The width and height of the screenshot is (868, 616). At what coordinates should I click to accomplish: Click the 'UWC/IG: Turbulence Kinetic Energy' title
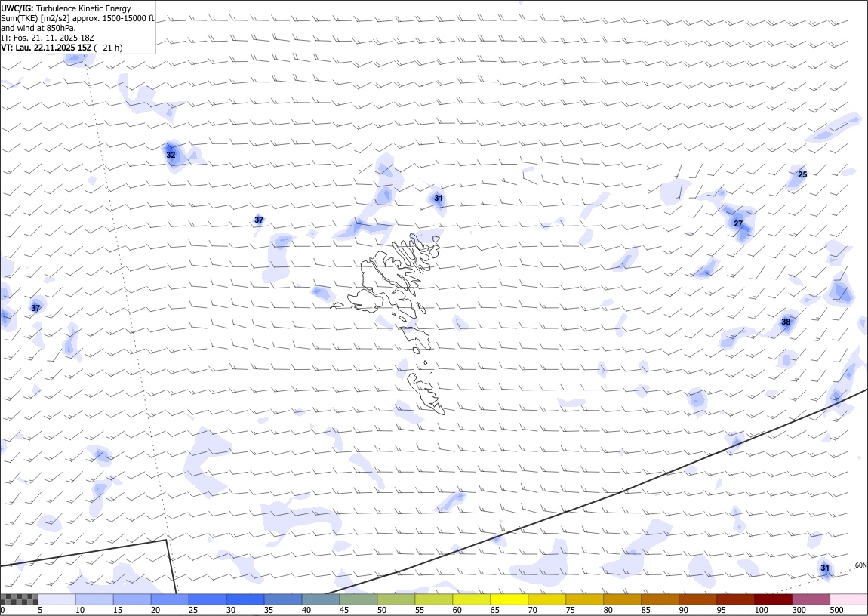[x=66, y=8]
